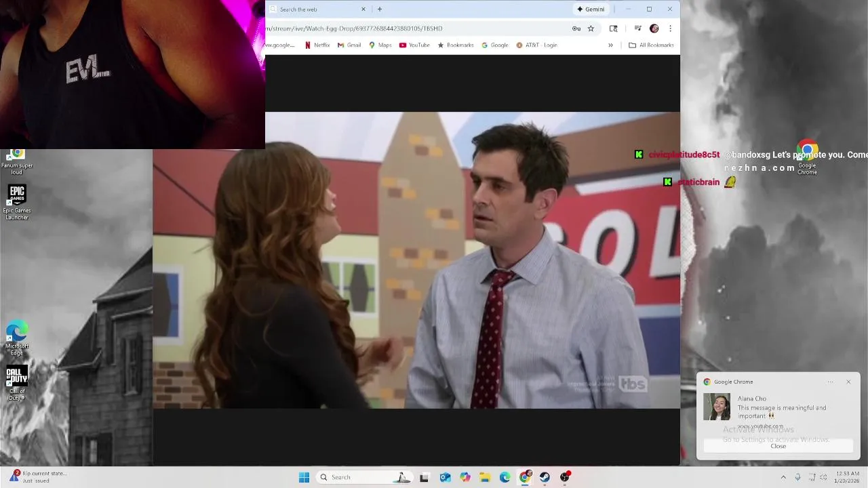Screen dimensions: 868x488
Task: Open the Gmail bookmark
Action: point(349,45)
